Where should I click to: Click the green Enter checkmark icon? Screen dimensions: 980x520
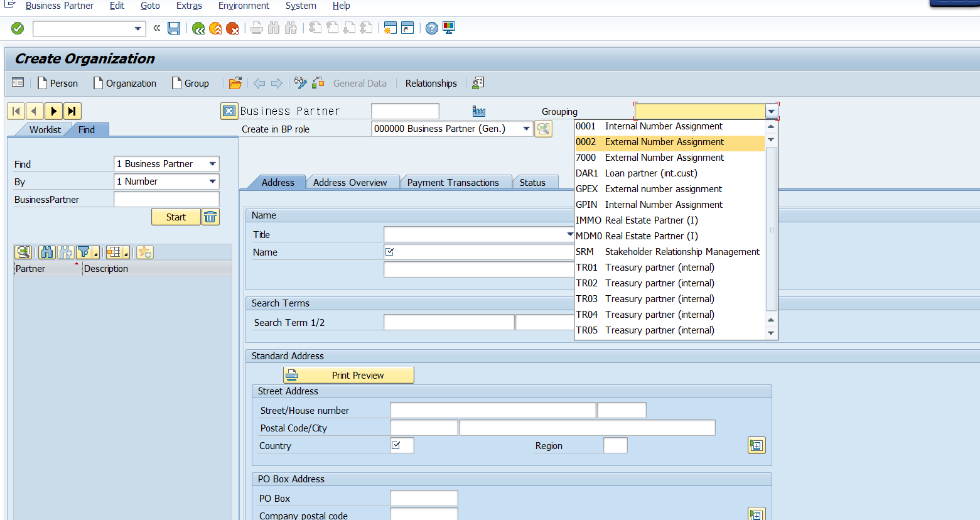click(x=18, y=28)
